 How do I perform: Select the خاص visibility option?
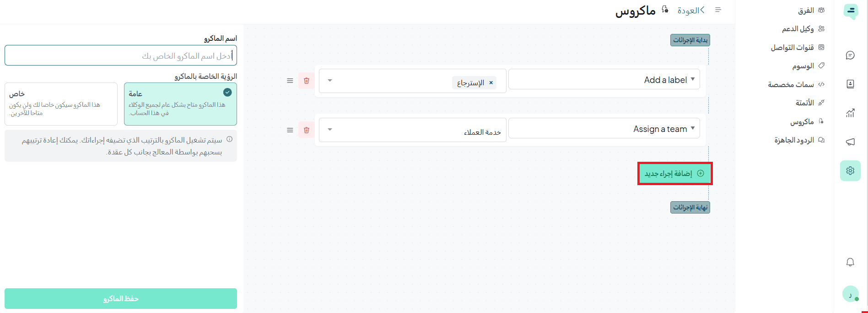[x=61, y=104]
